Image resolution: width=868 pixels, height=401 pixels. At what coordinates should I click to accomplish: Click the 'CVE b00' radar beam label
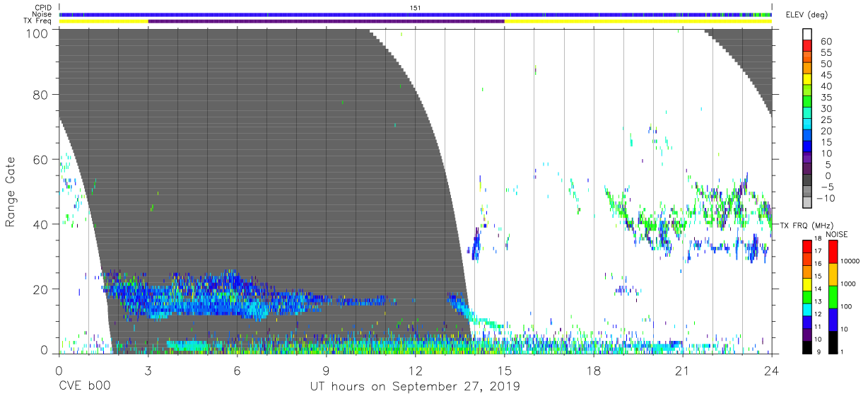tap(85, 387)
